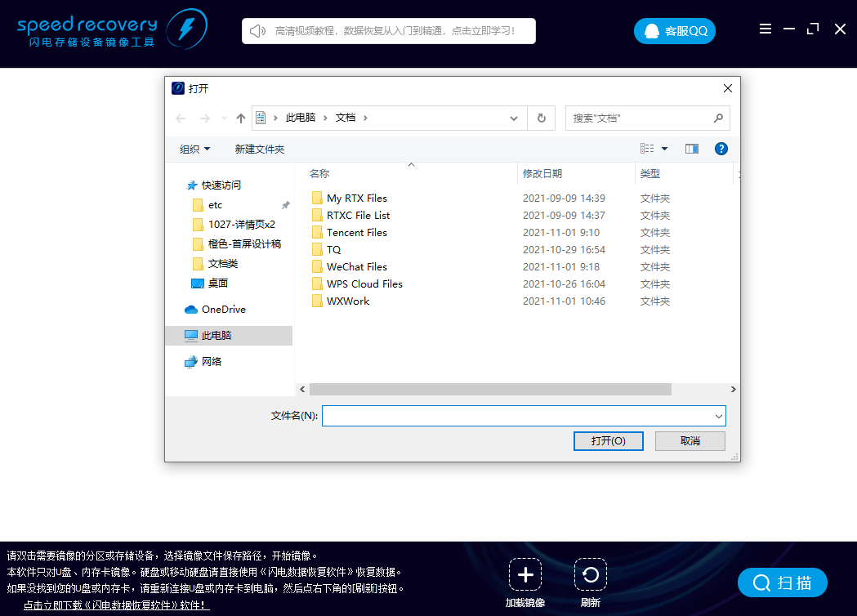
Task: Select the RTXC File List folder
Action: [x=358, y=216]
